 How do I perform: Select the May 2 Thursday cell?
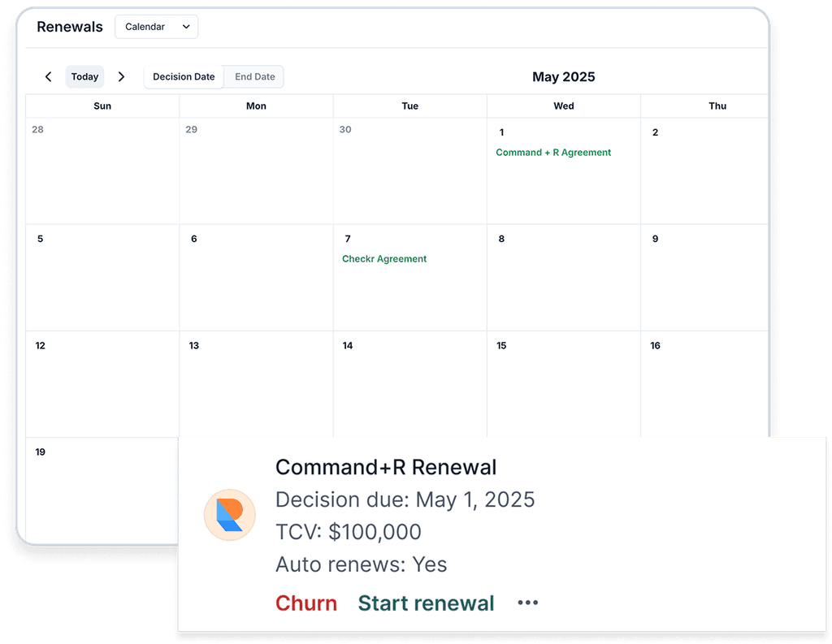point(704,171)
